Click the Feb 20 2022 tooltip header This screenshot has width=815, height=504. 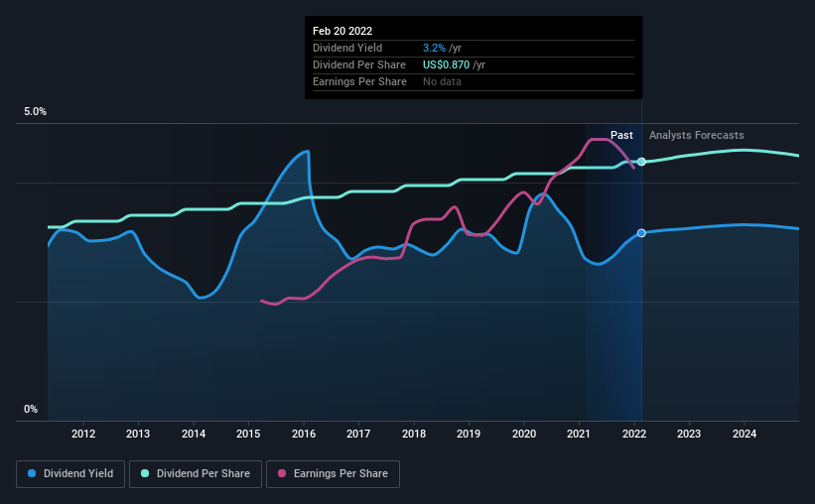pos(342,31)
